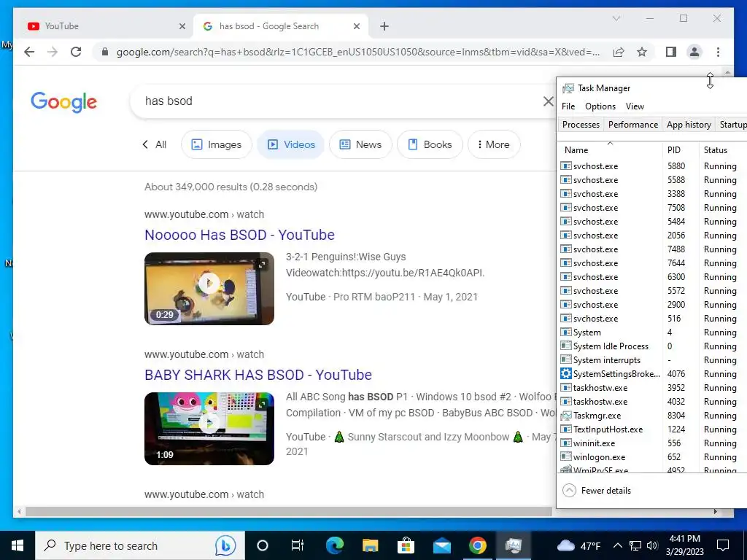Select wininit.exe row

pyautogui.click(x=653, y=443)
